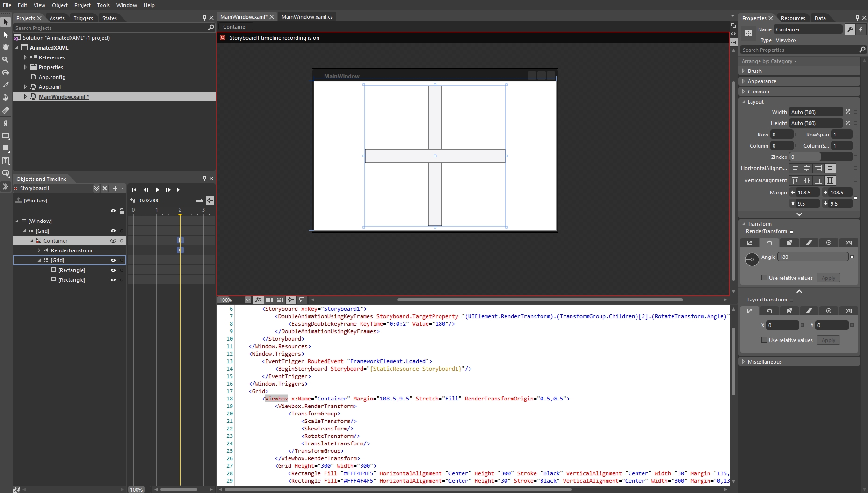
Task: Click Apply next to Use relative values
Action: coord(828,278)
